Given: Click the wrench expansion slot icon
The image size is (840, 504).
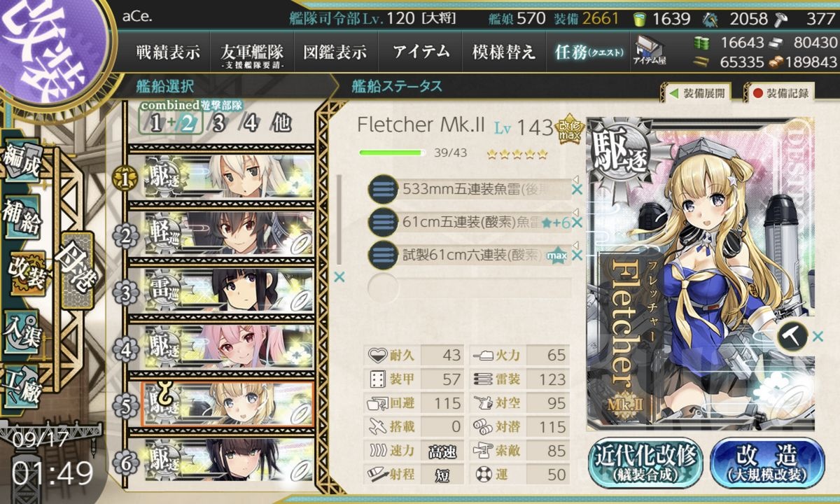Looking at the screenshot, I should coord(792,337).
